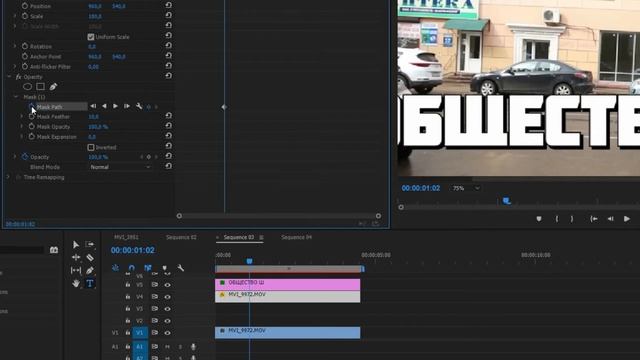Expand the Time Remapping section
The height and width of the screenshot is (360, 640).
coord(8,177)
